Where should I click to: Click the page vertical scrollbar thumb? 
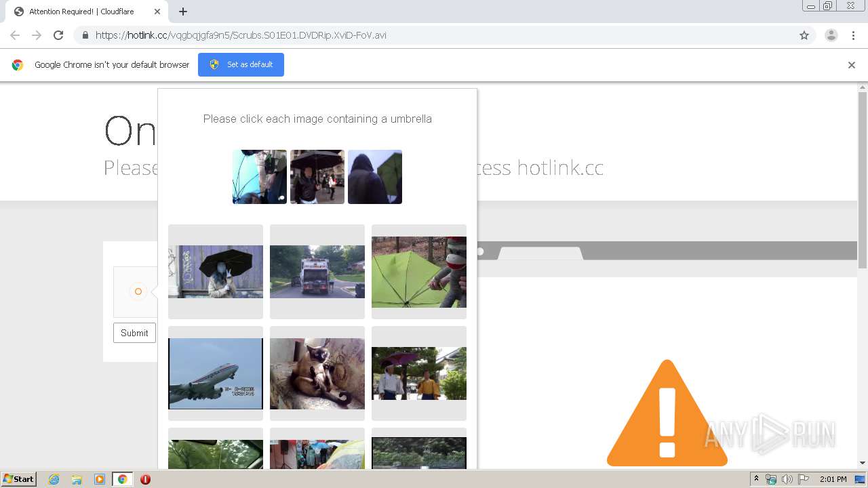point(863,180)
